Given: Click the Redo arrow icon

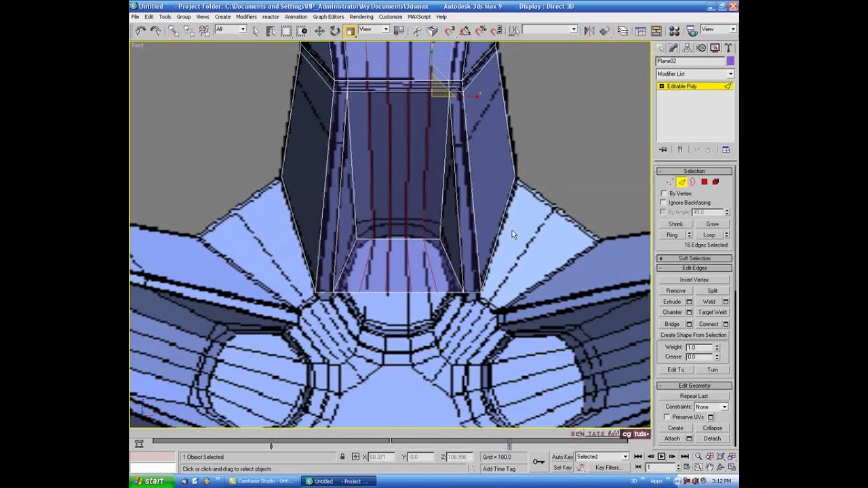Looking at the screenshot, I should (155, 30).
